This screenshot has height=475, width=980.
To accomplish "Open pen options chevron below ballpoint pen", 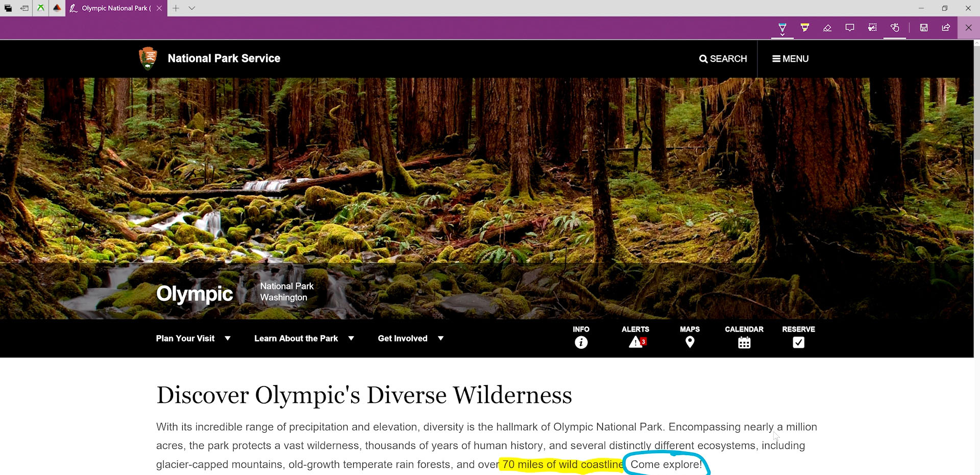I will click(x=782, y=35).
